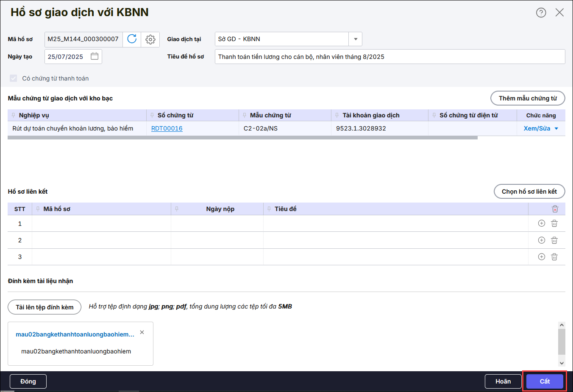
Task: Open the RDT00016 document link
Action: pos(167,128)
